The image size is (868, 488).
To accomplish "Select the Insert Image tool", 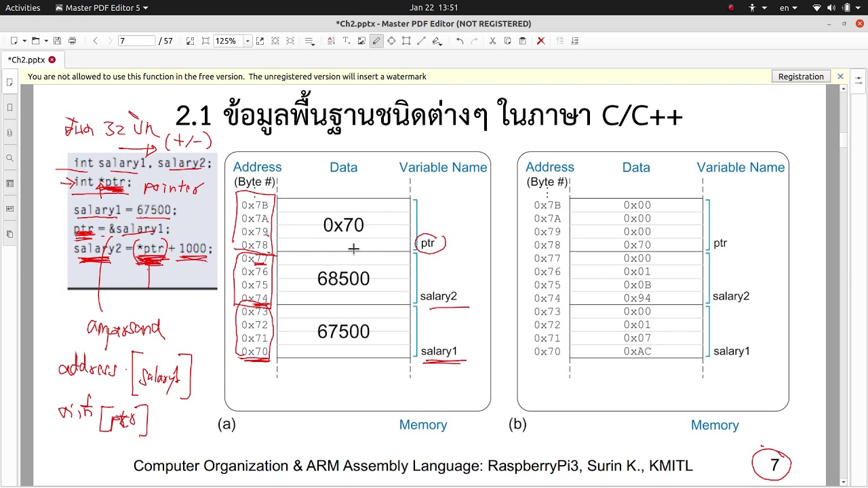I will pos(361,41).
